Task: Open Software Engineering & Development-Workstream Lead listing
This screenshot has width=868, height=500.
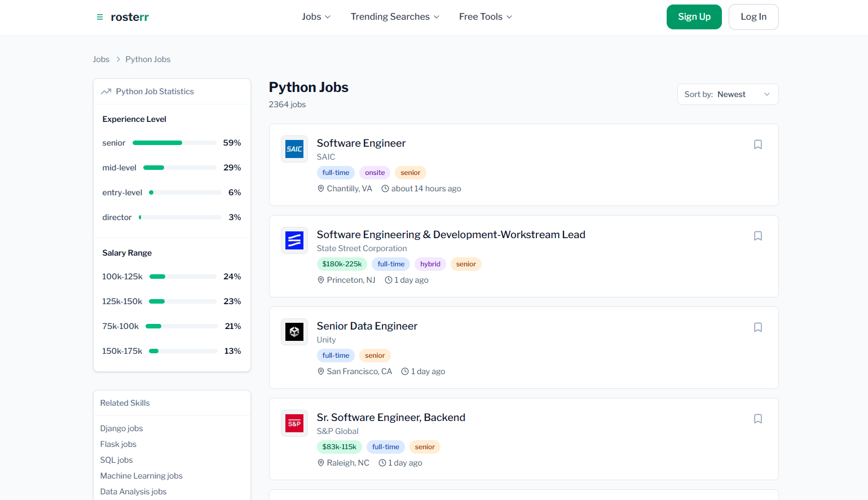Action: (x=451, y=235)
